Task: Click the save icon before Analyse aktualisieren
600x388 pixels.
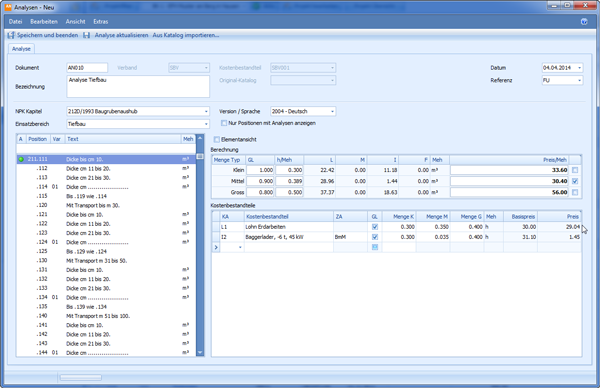Action: coord(86,35)
